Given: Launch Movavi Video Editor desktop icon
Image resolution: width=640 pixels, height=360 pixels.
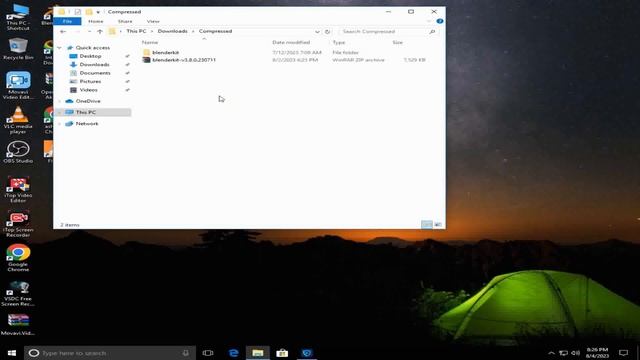Looking at the screenshot, I should (18, 86).
